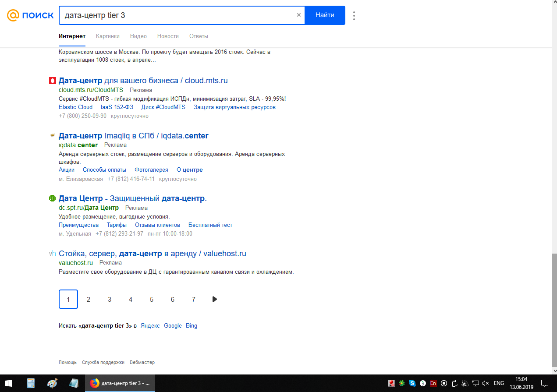Switch to the Firefox taskbar window

[x=120, y=383]
